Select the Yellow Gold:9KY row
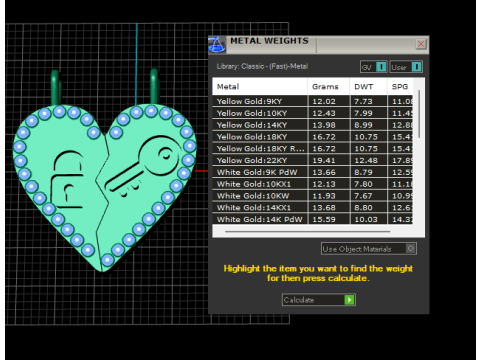The height and width of the screenshot is (360, 480). pyautogui.click(x=313, y=101)
